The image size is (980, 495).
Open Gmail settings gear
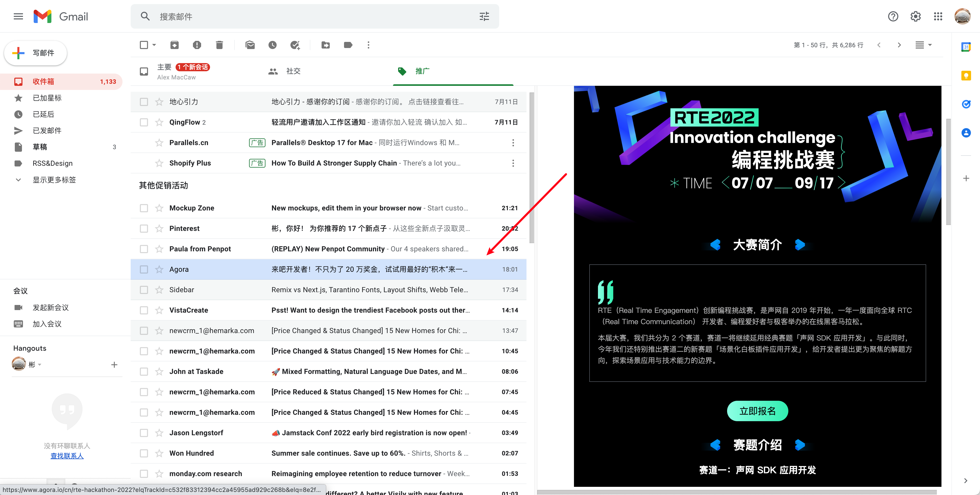coord(915,16)
